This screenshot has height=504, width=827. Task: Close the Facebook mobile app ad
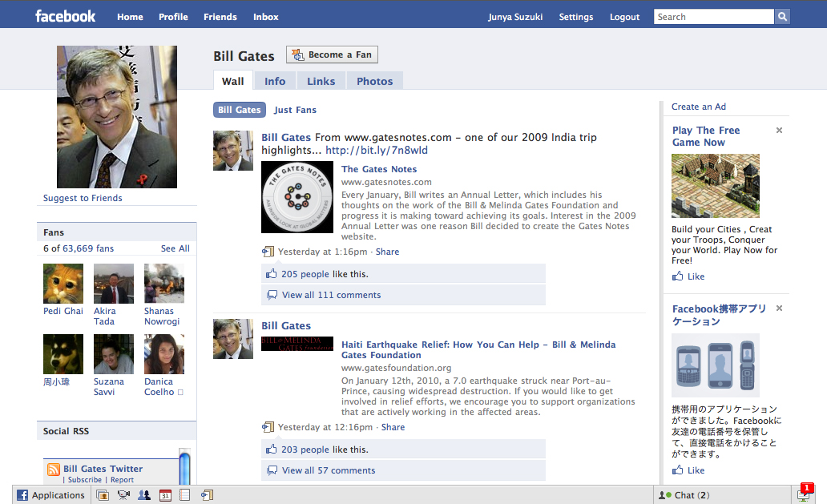(x=779, y=308)
